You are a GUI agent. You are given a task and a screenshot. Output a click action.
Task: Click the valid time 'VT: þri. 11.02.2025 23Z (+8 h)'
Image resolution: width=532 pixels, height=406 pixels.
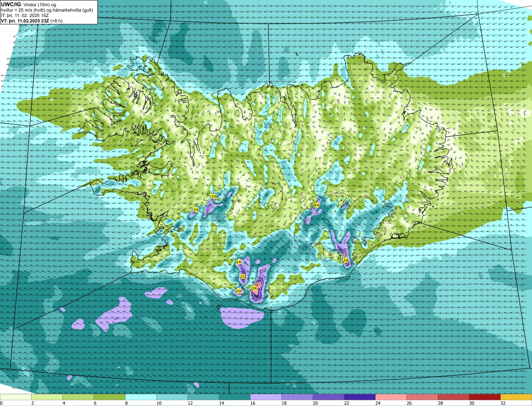32,21
